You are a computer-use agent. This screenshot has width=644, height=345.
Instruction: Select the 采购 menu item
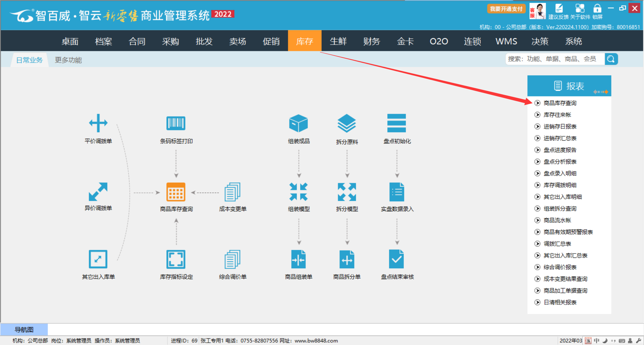[170, 41]
